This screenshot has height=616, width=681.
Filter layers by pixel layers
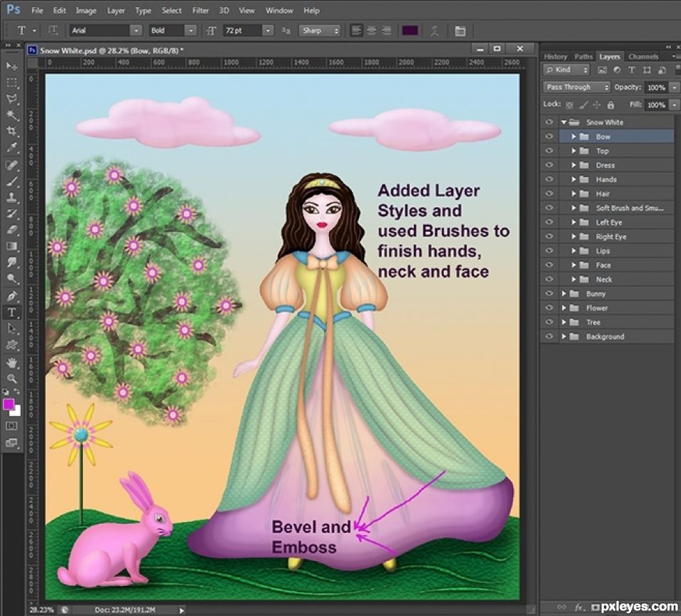click(602, 70)
